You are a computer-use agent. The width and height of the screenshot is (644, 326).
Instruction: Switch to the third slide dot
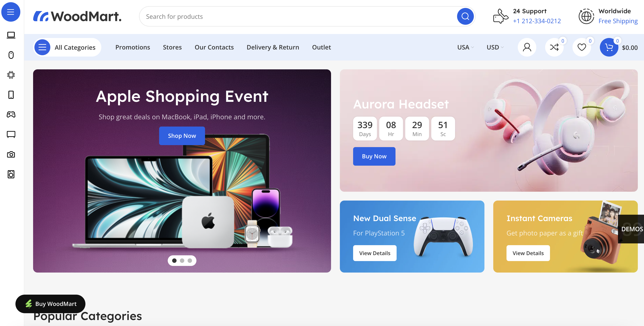(x=190, y=260)
